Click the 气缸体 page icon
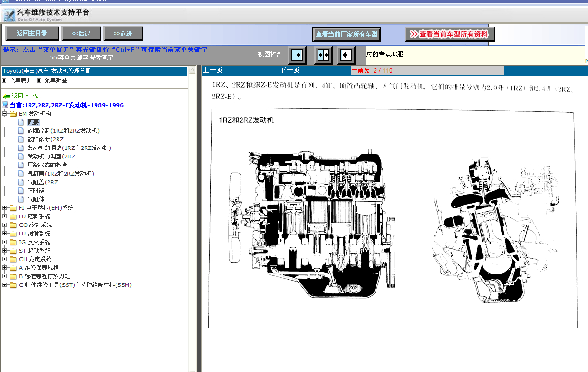 tap(20, 199)
